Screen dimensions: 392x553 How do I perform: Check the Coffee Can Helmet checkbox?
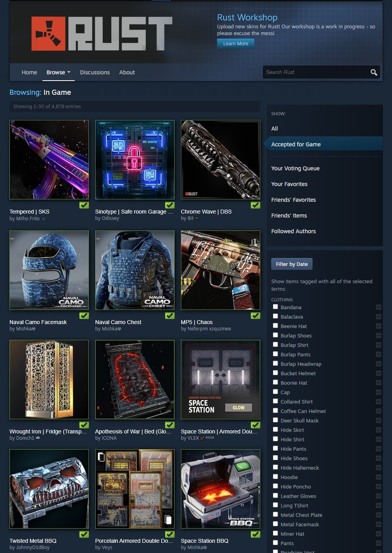(275, 411)
